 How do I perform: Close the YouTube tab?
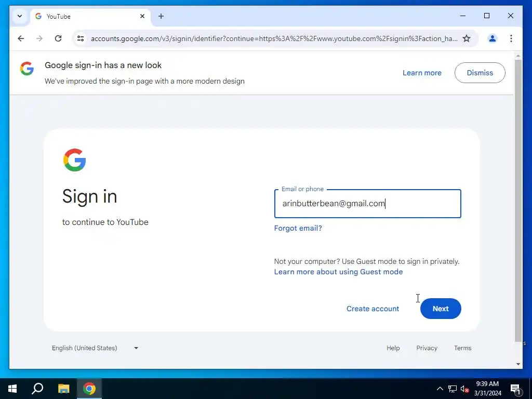[x=142, y=16]
